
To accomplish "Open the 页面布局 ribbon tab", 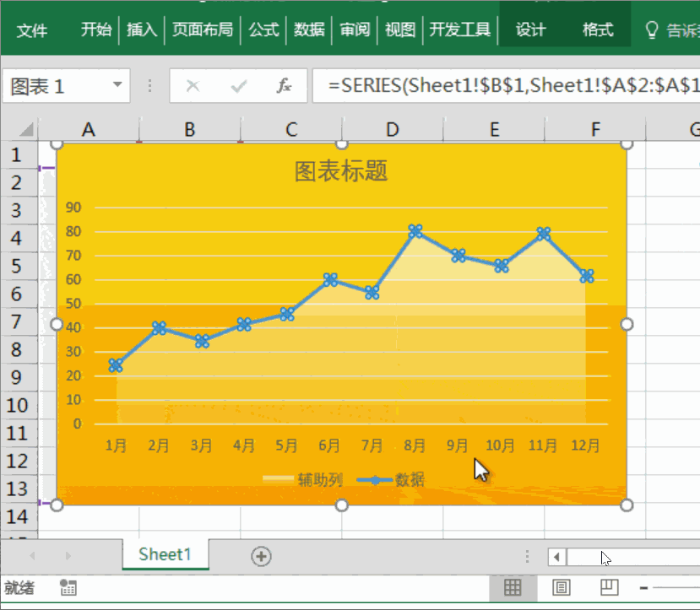I will (x=203, y=30).
